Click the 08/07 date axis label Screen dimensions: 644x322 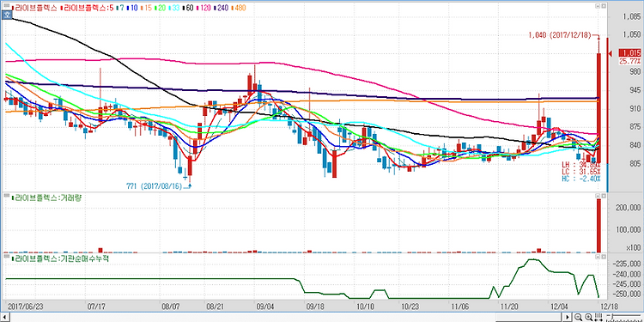[x=171, y=307]
